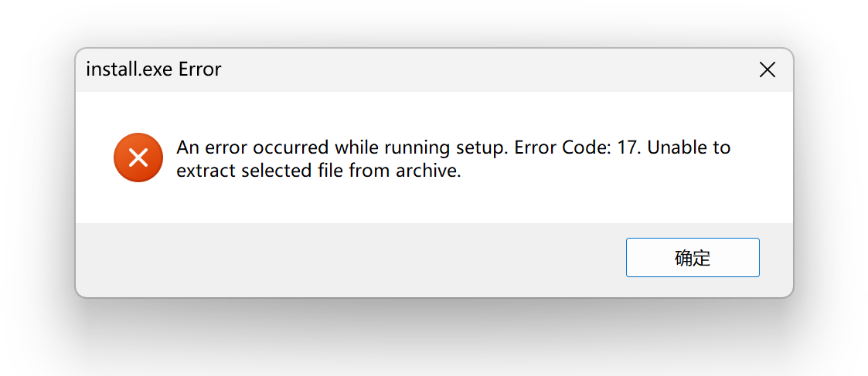Click the 确定 confirmation button
Image resolution: width=868 pixels, height=376 pixels.
693,258
